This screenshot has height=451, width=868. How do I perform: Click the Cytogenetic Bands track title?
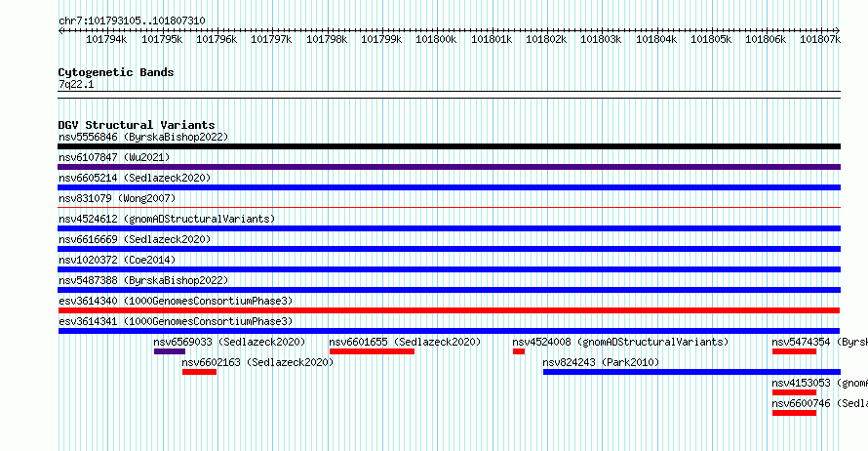point(116,72)
